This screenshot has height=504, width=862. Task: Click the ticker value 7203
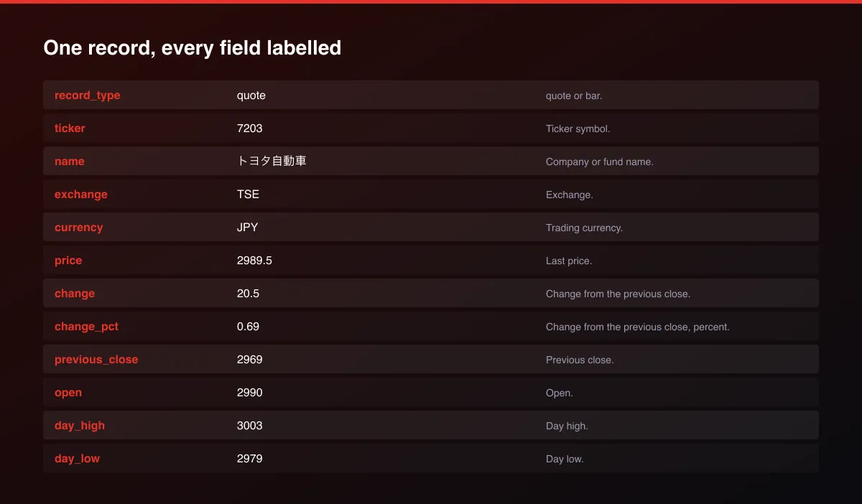(250, 129)
